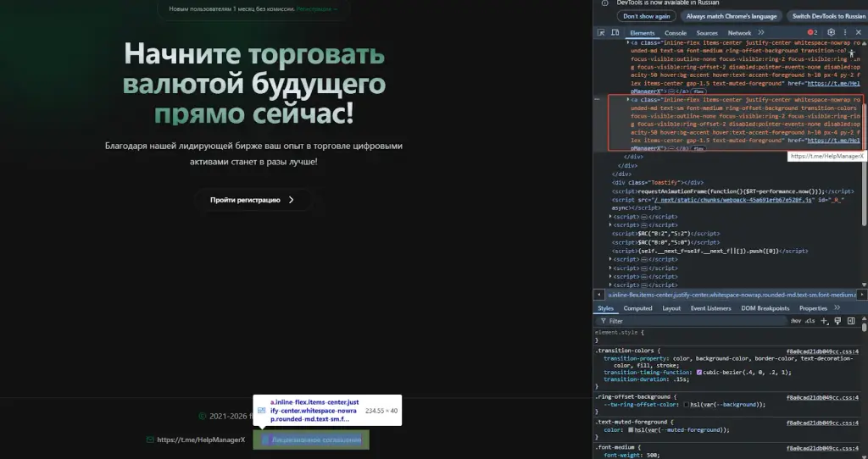The height and width of the screenshot is (459, 868).
Task: Expand the script node right after the push([0]) script
Action: point(610,259)
